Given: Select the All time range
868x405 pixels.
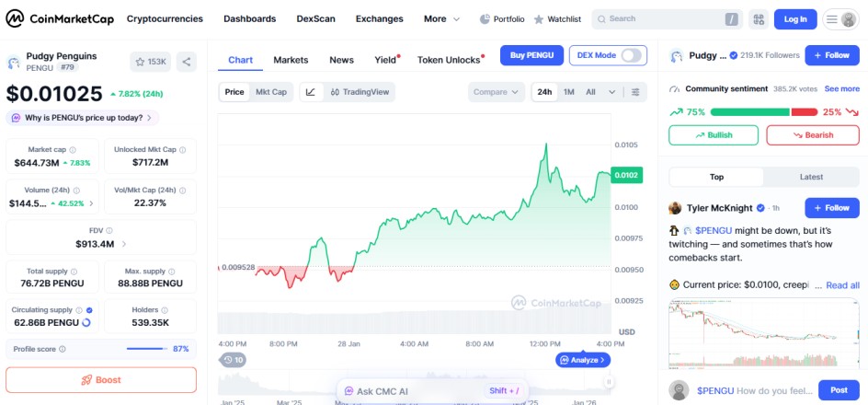Looking at the screenshot, I should click(590, 92).
